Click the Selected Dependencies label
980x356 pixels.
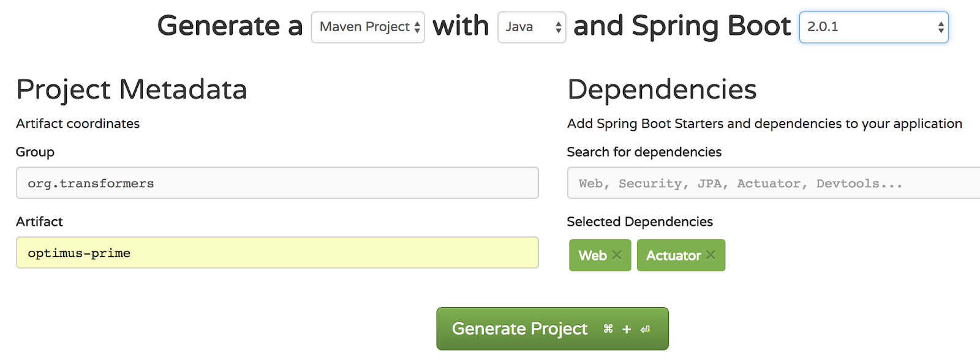pos(639,221)
